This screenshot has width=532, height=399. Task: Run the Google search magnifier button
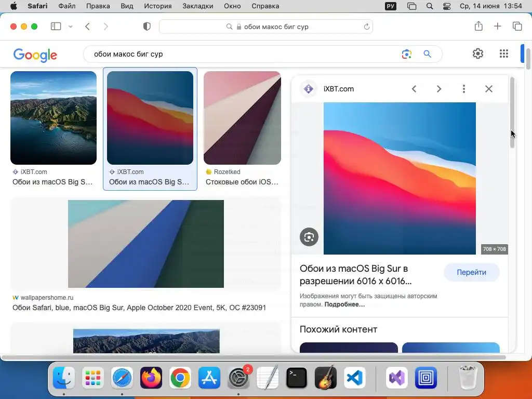click(427, 54)
